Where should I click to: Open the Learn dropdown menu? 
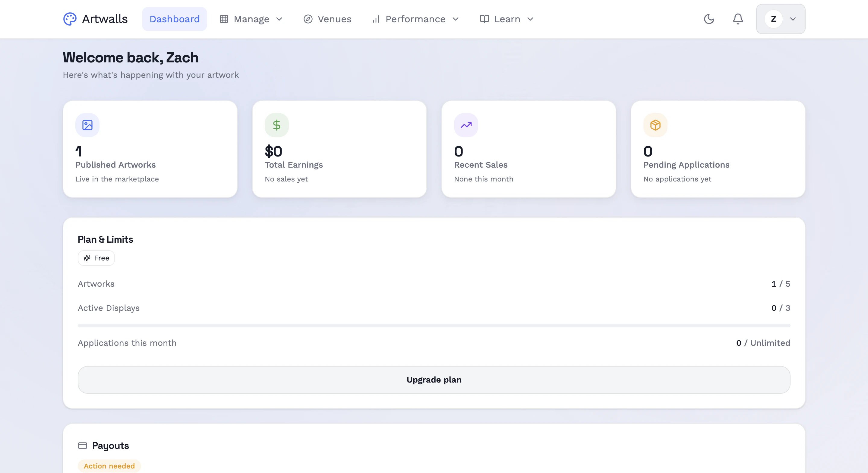[507, 19]
